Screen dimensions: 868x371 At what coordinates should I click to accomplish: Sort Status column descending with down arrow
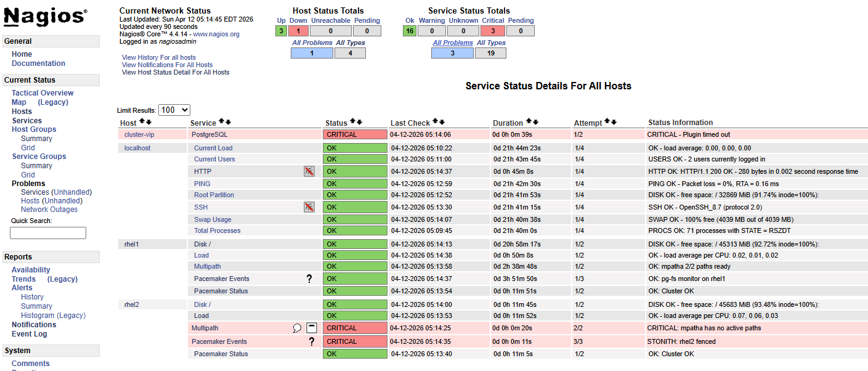coord(360,123)
